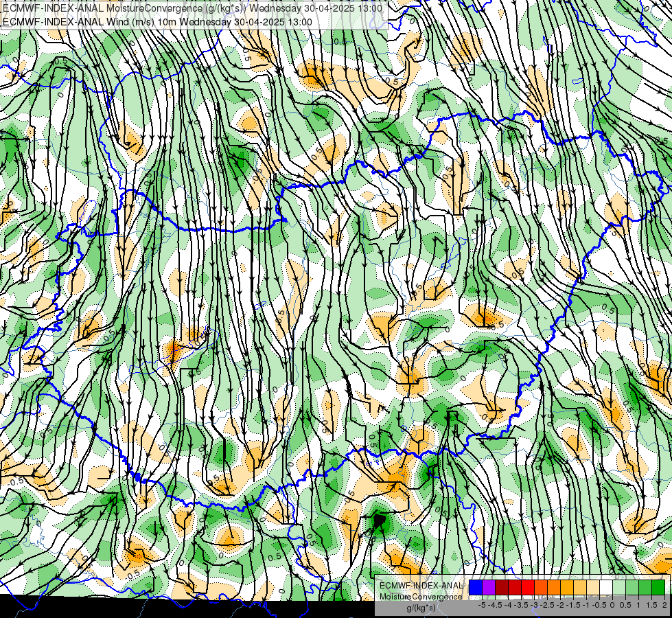Click the '-1.5' legend scale label
Viewport: 672px width, 618px height.
(573, 605)
